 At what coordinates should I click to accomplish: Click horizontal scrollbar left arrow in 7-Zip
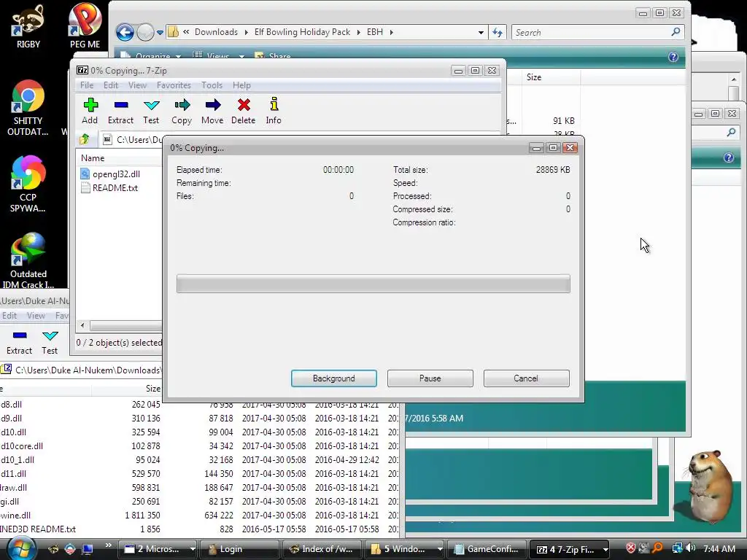pos(83,325)
